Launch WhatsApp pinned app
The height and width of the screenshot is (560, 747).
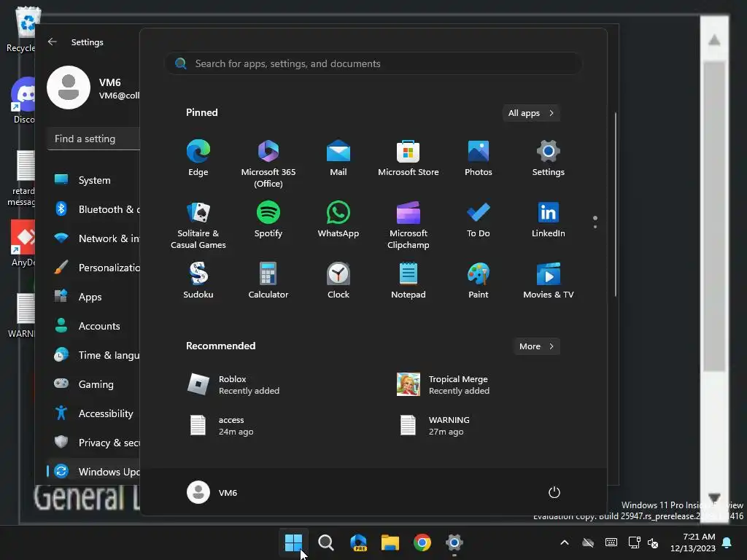pos(338,219)
